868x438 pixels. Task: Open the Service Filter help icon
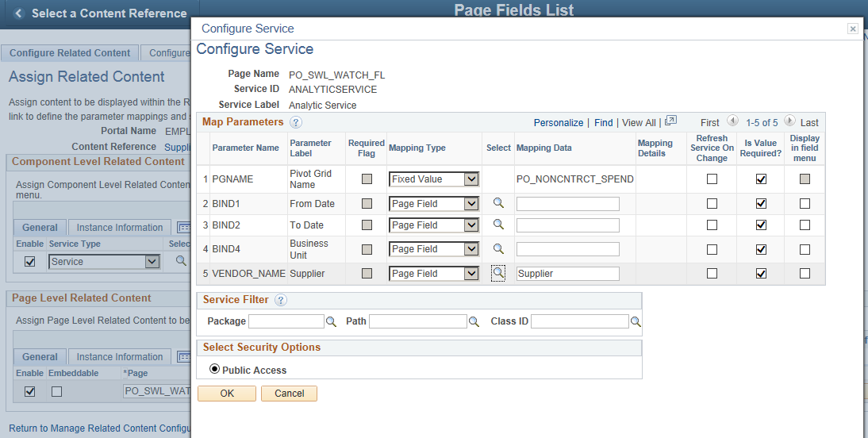281,300
